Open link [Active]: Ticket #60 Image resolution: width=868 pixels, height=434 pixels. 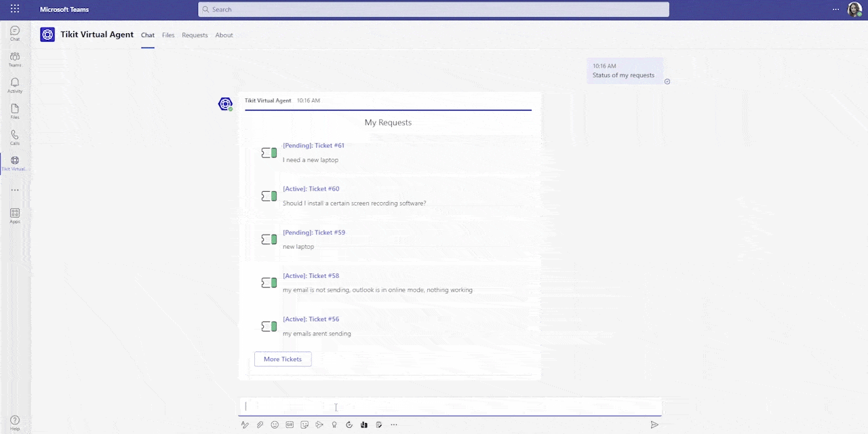point(311,189)
